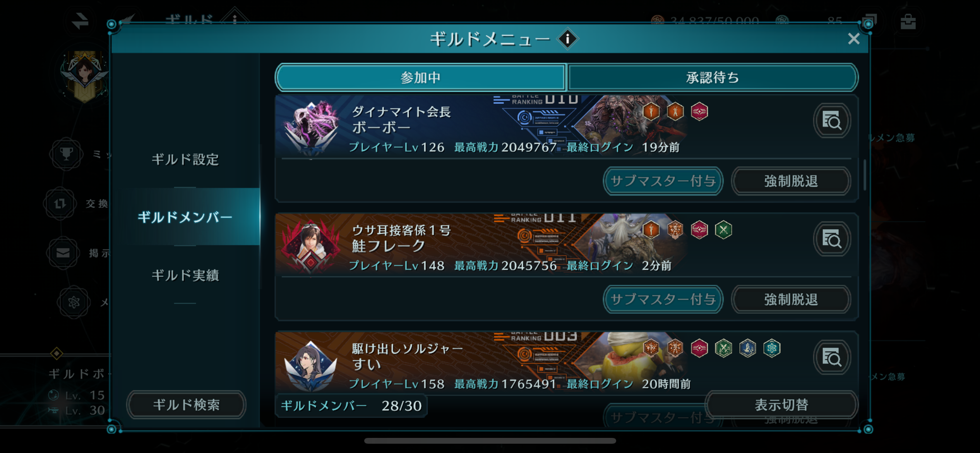
Task: Switch to the 参加中 tab
Action: click(421, 77)
